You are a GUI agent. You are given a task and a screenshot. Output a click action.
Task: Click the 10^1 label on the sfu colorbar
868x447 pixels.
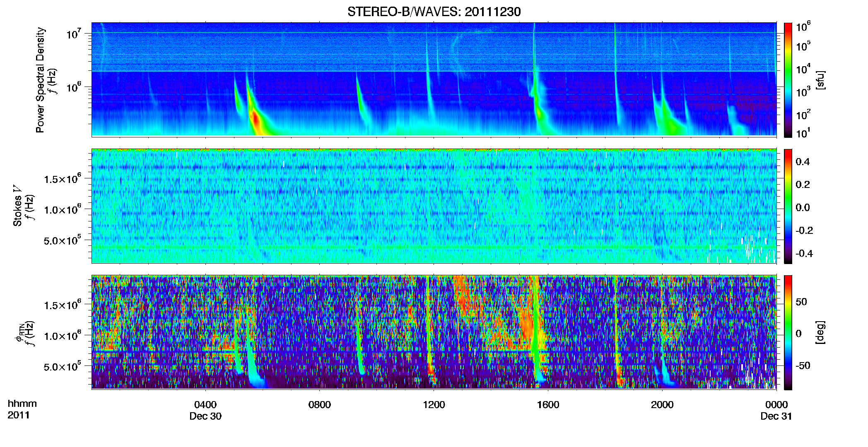pyautogui.click(x=803, y=133)
